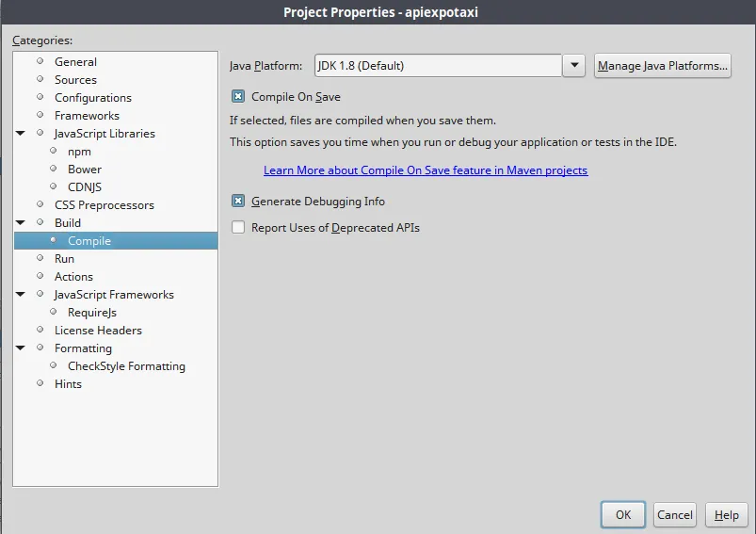
Task: Select the General category
Action: tap(75, 62)
